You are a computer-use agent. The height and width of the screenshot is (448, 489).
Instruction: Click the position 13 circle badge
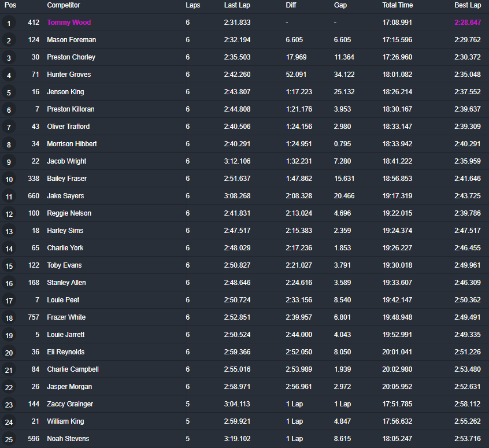[x=9, y=232]
